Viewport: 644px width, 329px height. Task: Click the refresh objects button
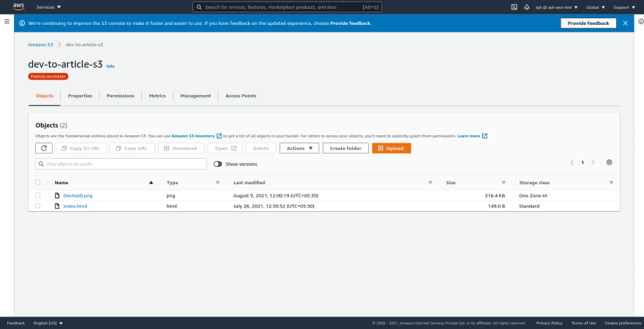[x=44, y=148]
